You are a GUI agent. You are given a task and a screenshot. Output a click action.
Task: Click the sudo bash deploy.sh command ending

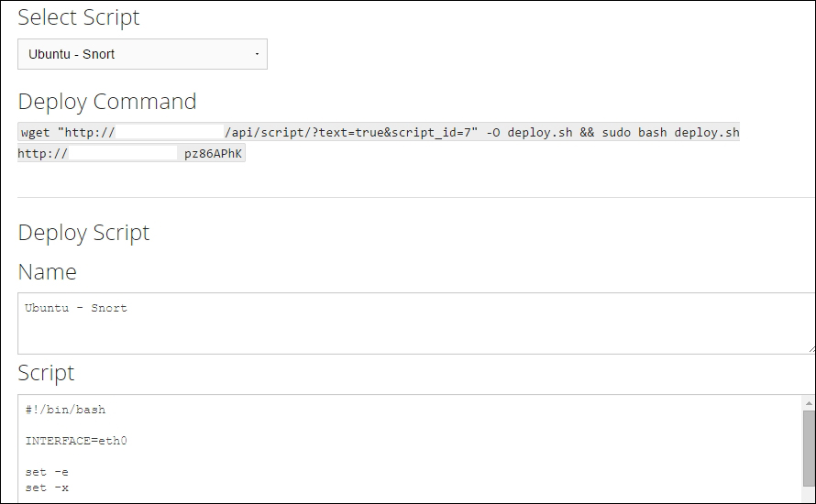tap(670, 132)
